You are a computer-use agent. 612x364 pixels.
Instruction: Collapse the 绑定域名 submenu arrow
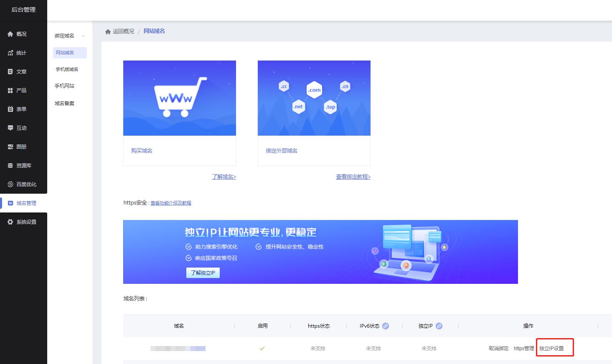click(83, 36)
